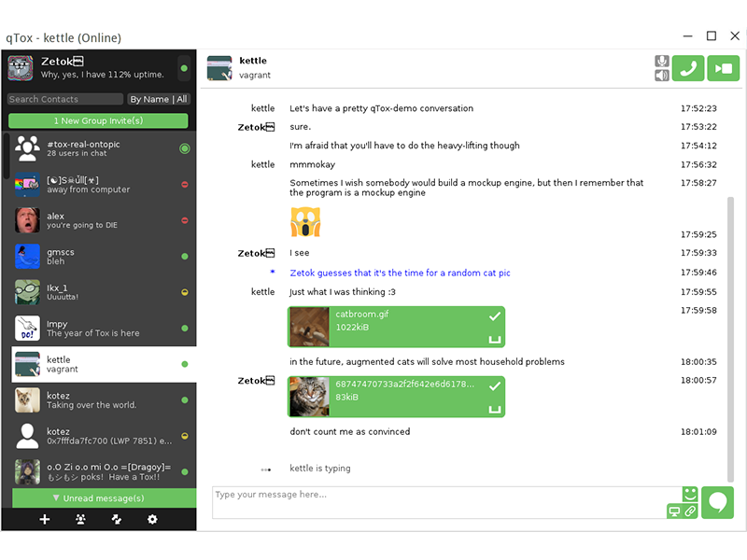Toggle the speaker volume button
Viewport: 747px width, 560px height.
click(662, 76)
